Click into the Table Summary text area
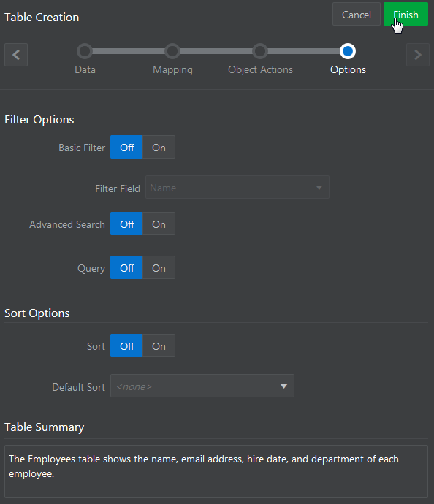Screen dimensions: 434x504 216,472
